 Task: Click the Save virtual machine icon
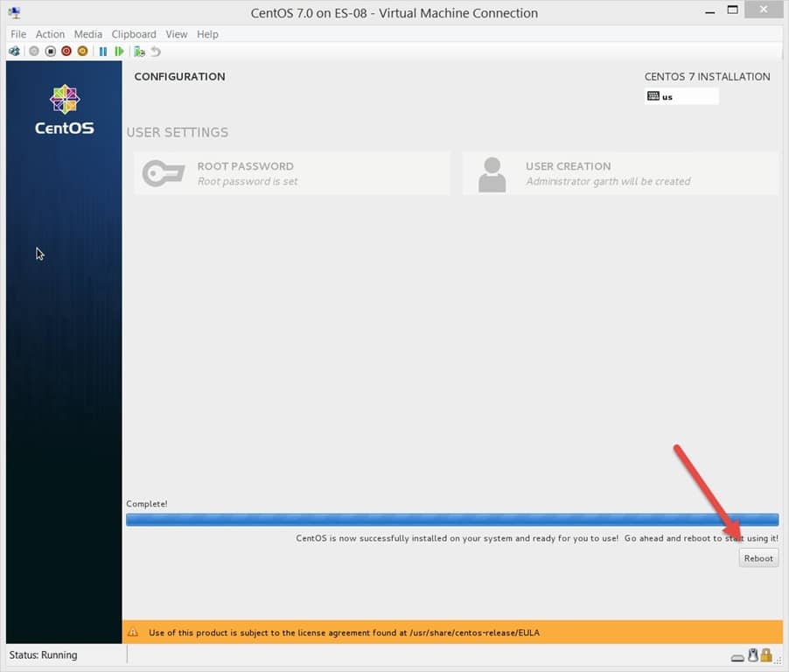(82, 51)
